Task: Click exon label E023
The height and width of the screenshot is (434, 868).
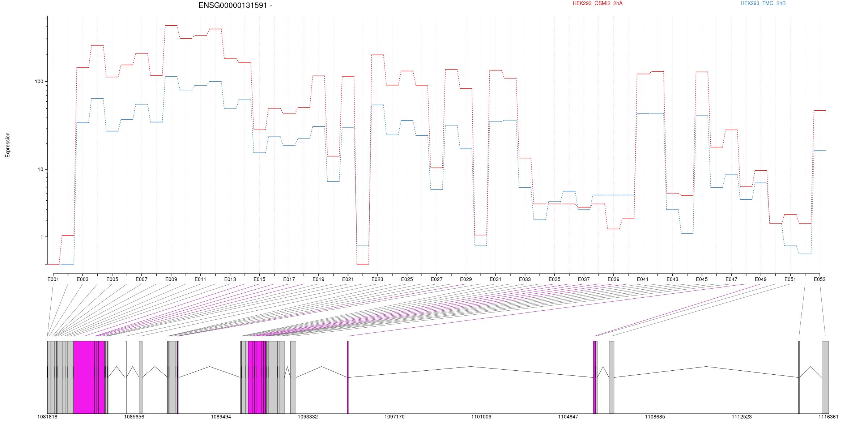Action: pos(377,279)
